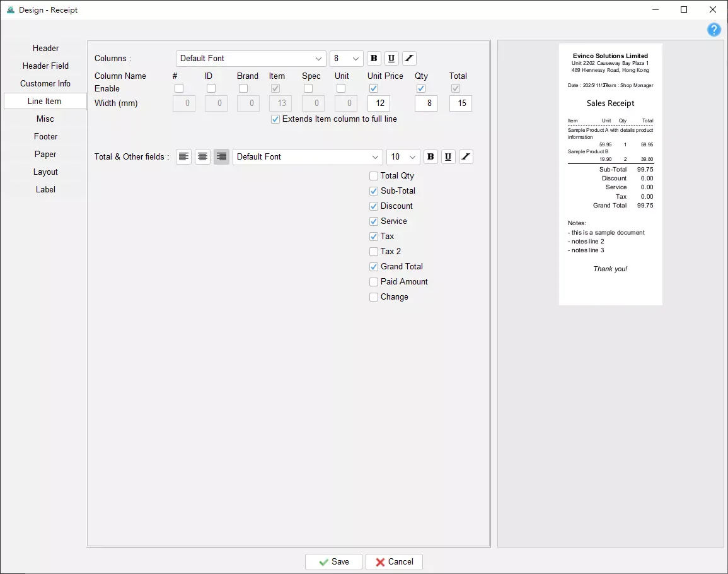This screenshot has height=574, width=728.
Task: Save the receipt design
Action: [x=333, y=562]
